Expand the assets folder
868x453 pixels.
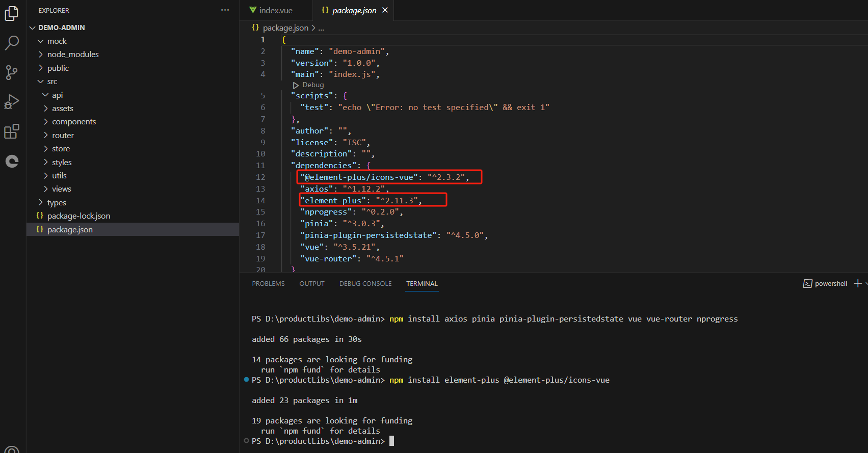(x=45, y=108)
